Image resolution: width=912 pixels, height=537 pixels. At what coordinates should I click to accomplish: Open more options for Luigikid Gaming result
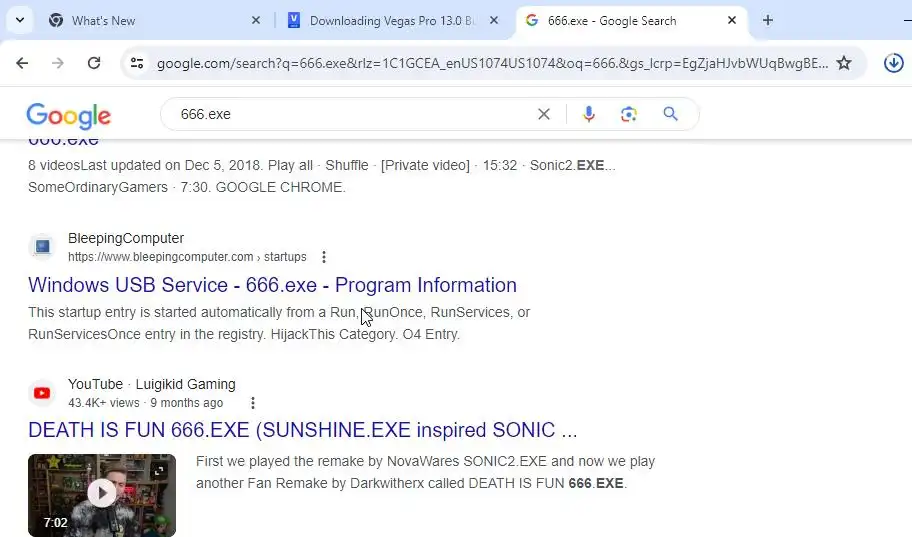tap(252, 403)
